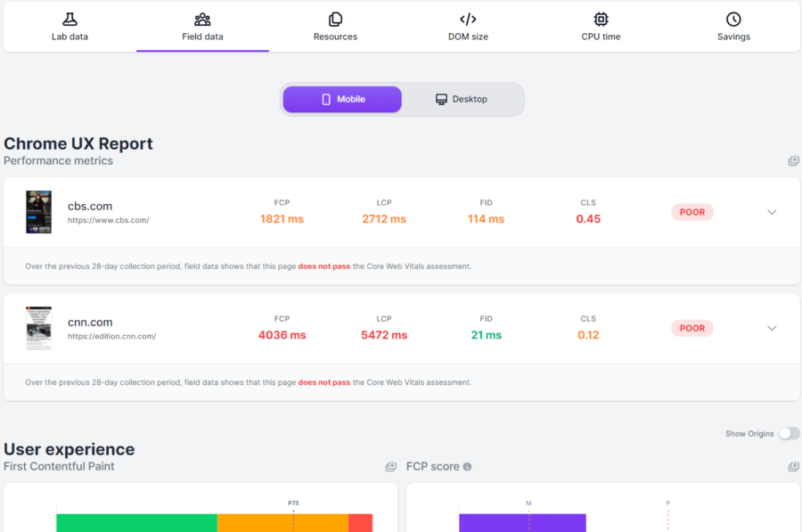Click the CPU time chip icon

(601, 20)
